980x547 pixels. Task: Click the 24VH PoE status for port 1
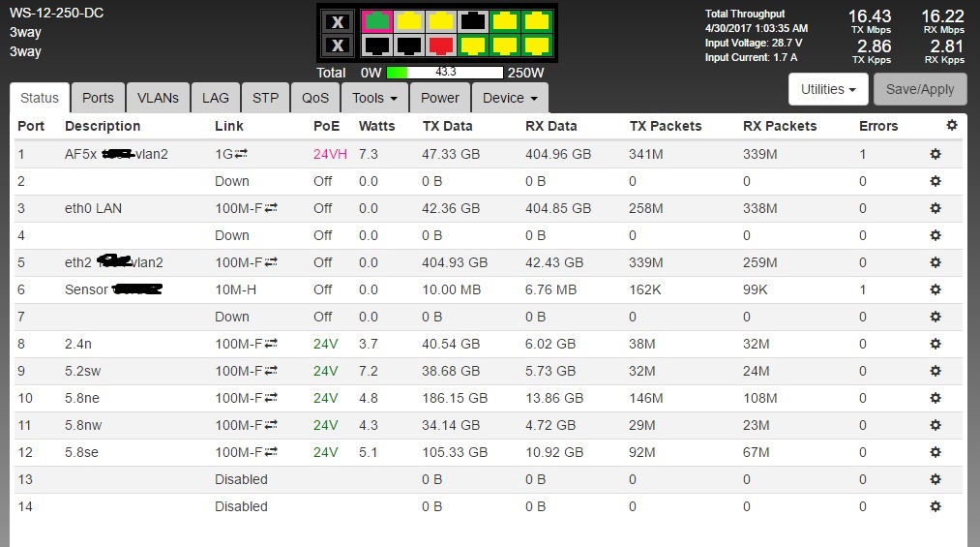point(330,154)
